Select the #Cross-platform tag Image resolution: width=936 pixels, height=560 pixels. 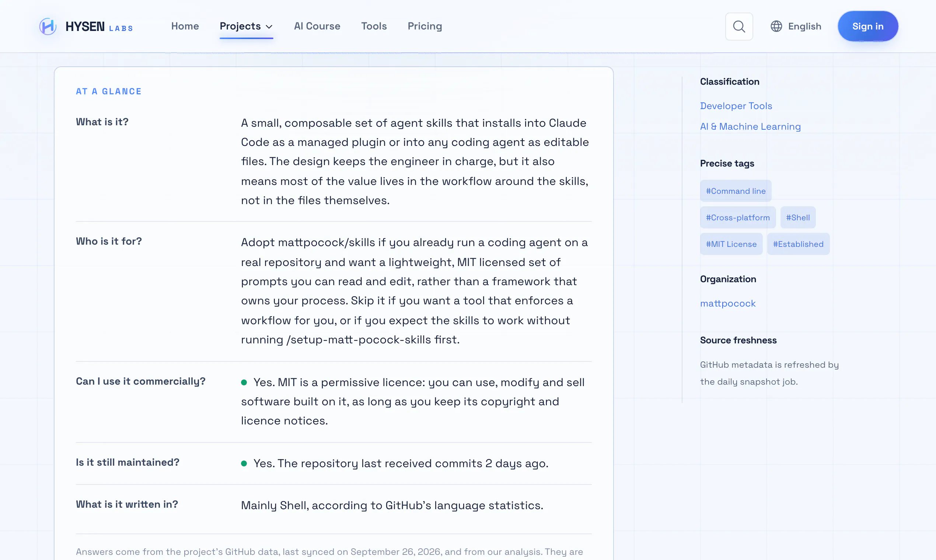pos(737,217)
